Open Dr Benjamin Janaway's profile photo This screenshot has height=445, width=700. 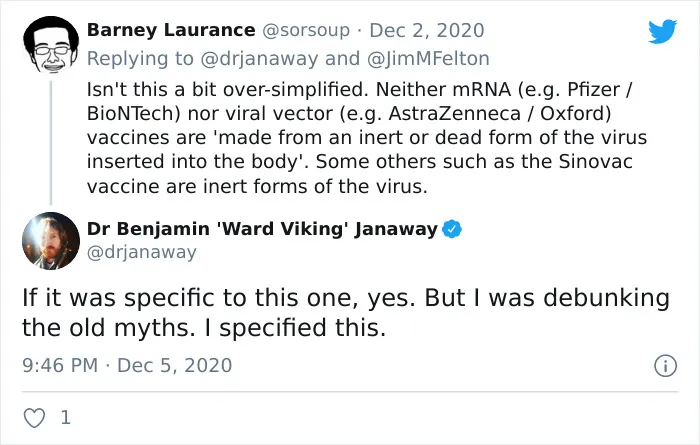coord(51,241)
